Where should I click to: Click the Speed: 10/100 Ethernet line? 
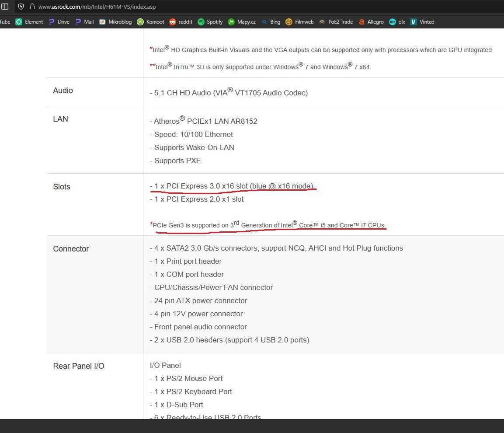(191, 134)
